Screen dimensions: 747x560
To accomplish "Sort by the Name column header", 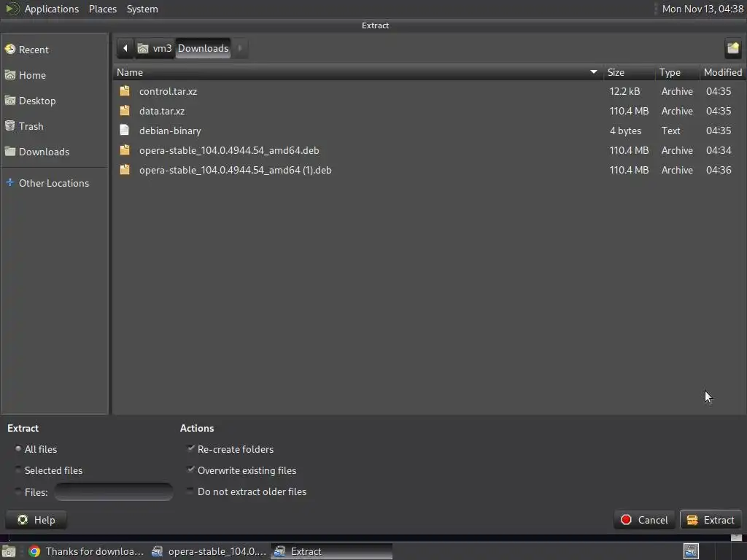I will [357, 72].
